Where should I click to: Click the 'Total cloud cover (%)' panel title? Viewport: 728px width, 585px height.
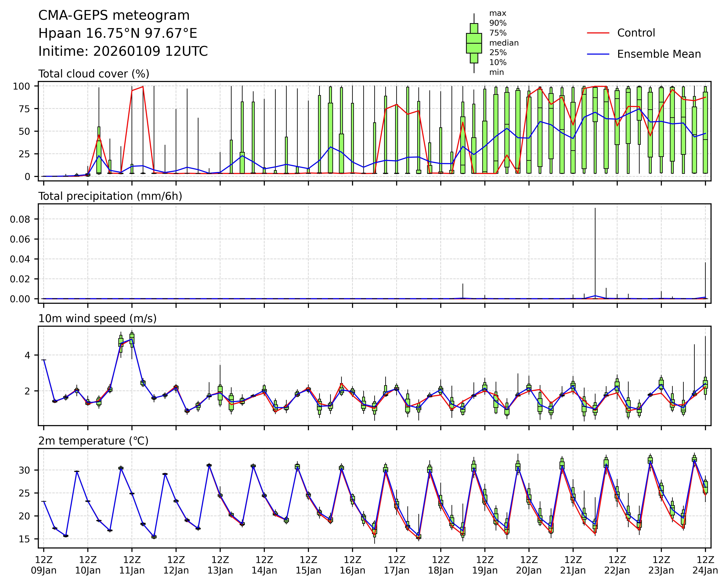(94, 74)
